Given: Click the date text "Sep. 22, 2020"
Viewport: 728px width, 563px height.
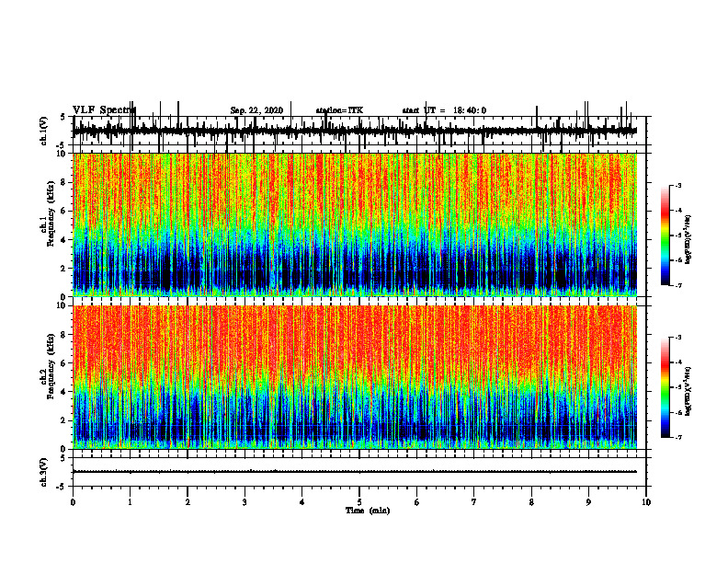Looking at the screenshot, I should 256,110.
